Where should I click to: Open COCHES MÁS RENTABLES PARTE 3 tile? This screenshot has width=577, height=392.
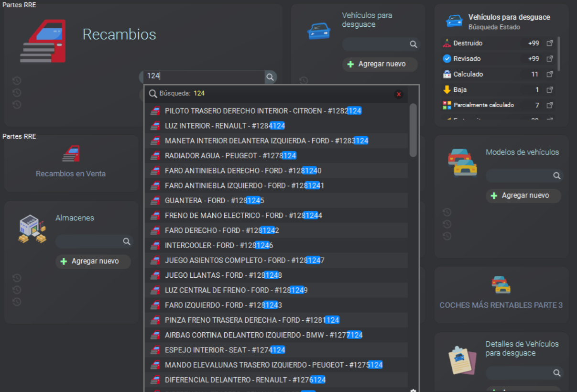(501, 293)
